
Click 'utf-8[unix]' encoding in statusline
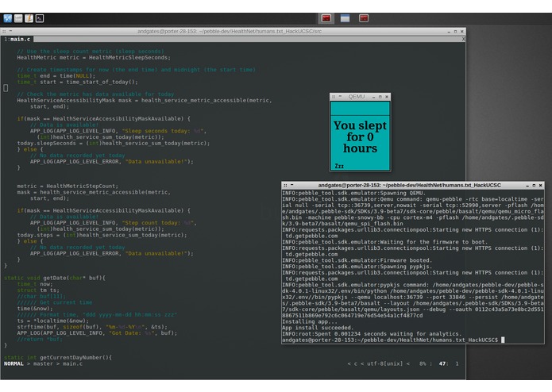[384, 363]
